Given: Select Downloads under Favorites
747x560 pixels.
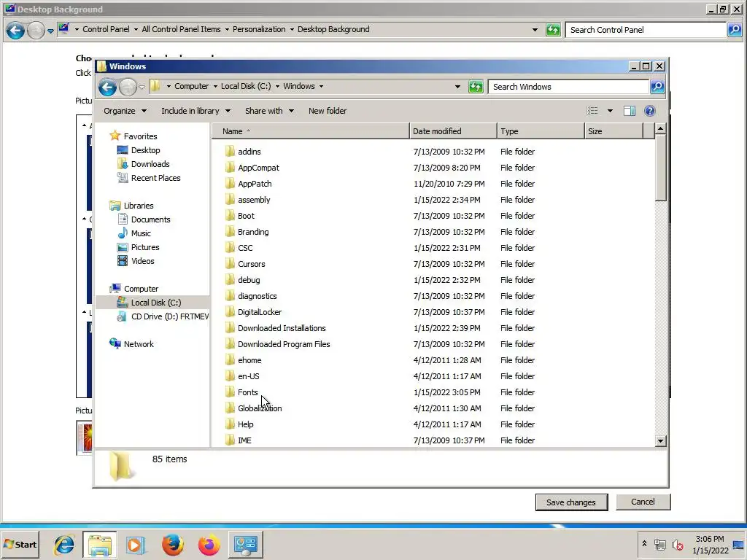Looking at the screenshot, I should (x=150, y=164).
